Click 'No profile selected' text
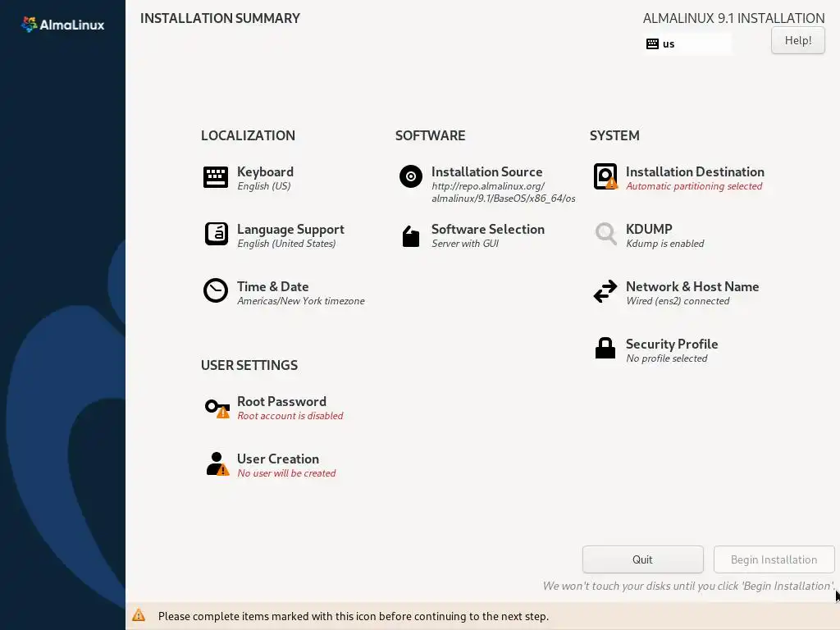The image size is (840, 630). [666, 358]
